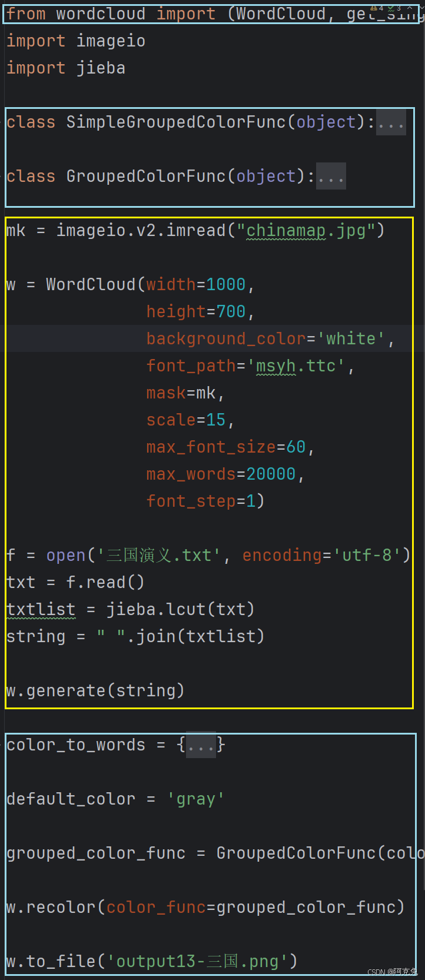Click the warnings count indicator icon
Image resolution: width=425 pixels, height=980 pixels.
374,8
